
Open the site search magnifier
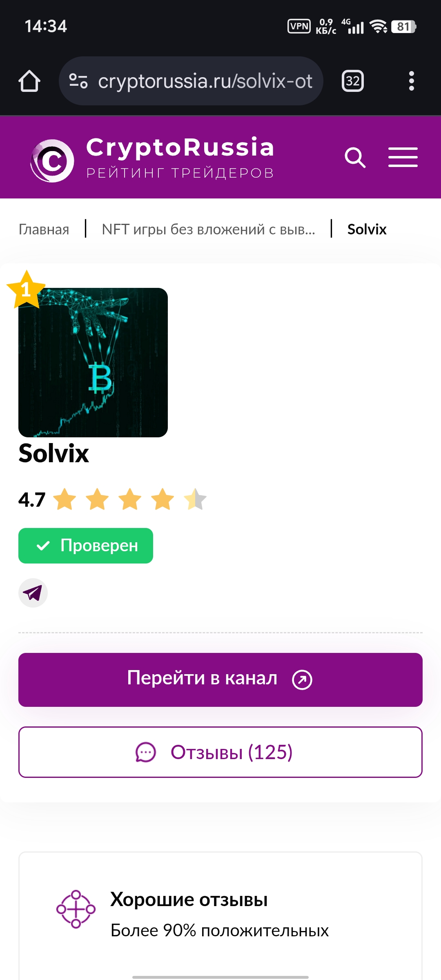tap(355, 158)
